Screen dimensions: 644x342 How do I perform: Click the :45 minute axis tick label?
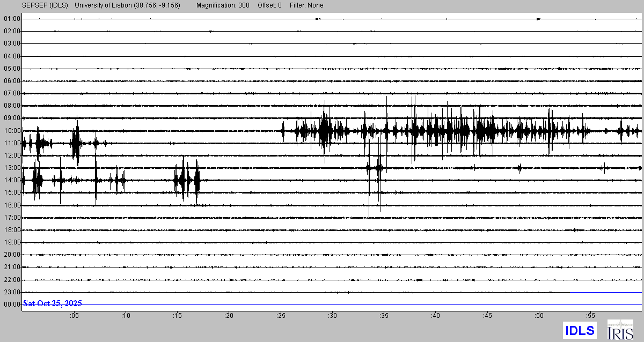pyautogui.click(x=487, y=315)
